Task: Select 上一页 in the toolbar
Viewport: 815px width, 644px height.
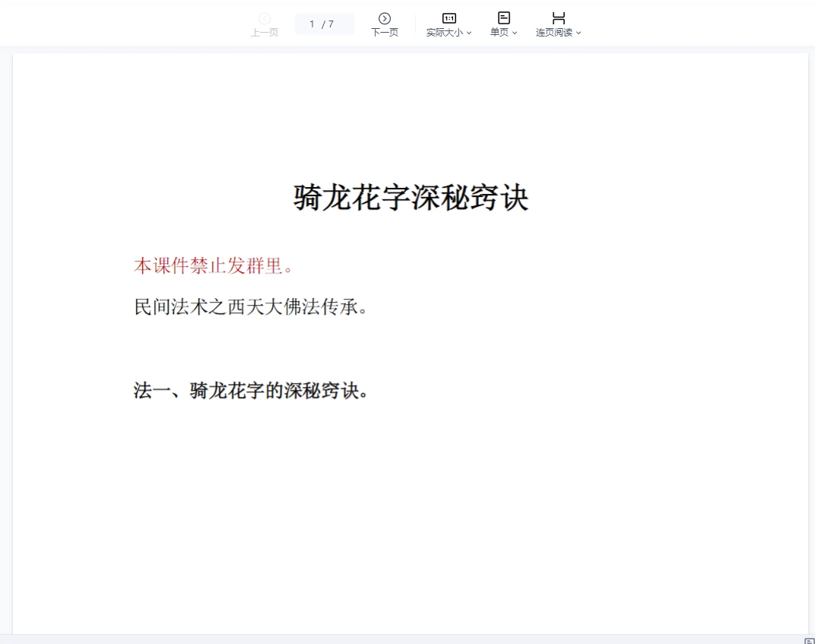Action: point(265,23)
